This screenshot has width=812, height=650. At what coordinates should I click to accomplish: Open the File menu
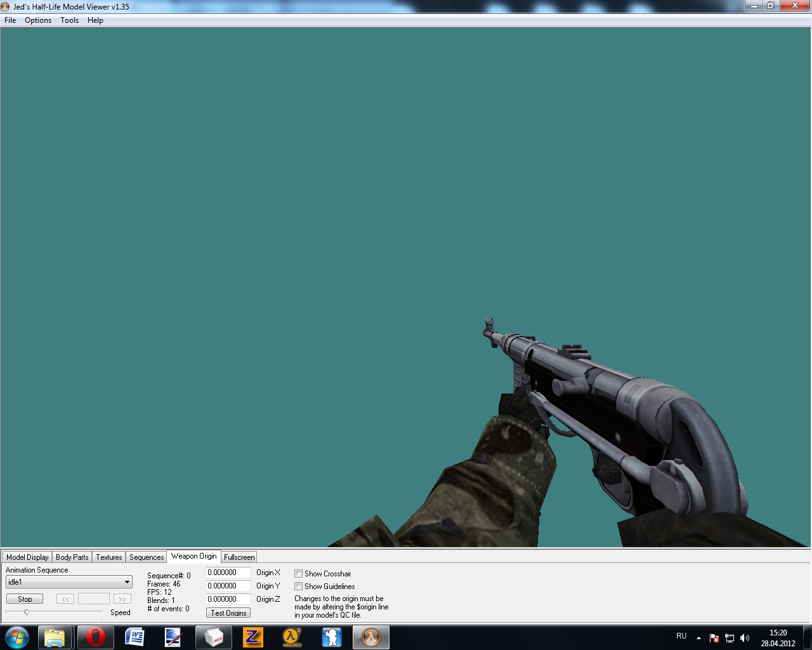pos(10,20)
